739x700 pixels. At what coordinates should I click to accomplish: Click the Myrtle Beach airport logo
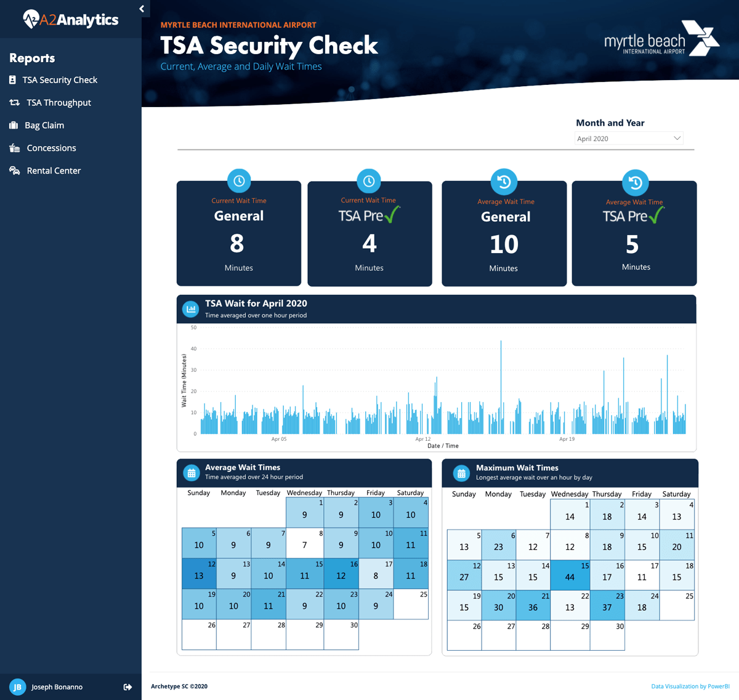[661, 38]
